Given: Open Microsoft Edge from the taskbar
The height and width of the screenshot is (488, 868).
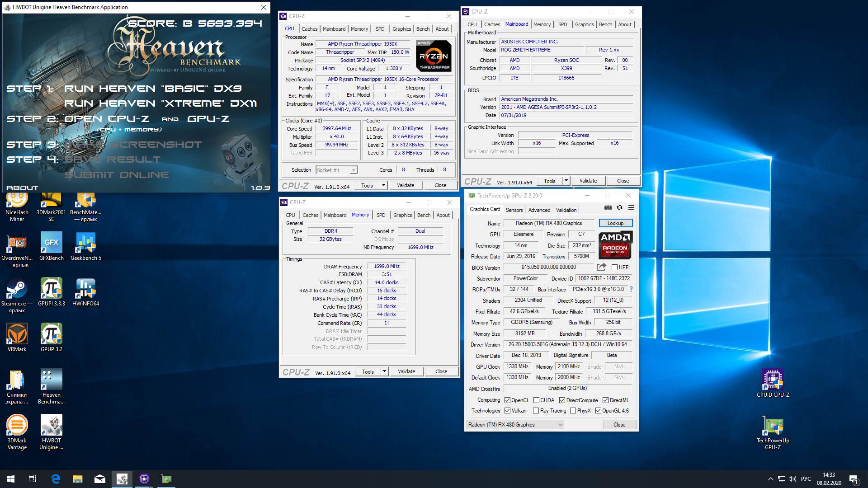Looking at the screenshot, I should point(56,479).
